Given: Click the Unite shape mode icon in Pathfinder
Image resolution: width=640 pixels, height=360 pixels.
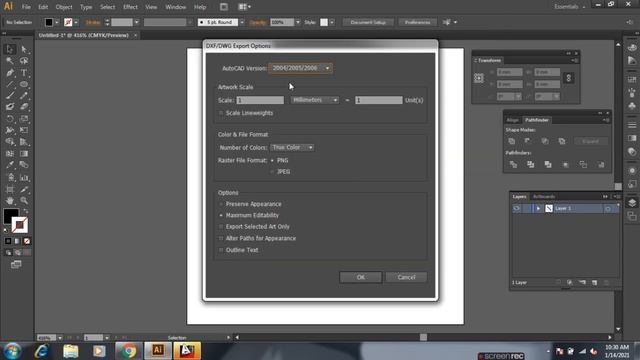Looking at the screenshot, I should point(512,141).
